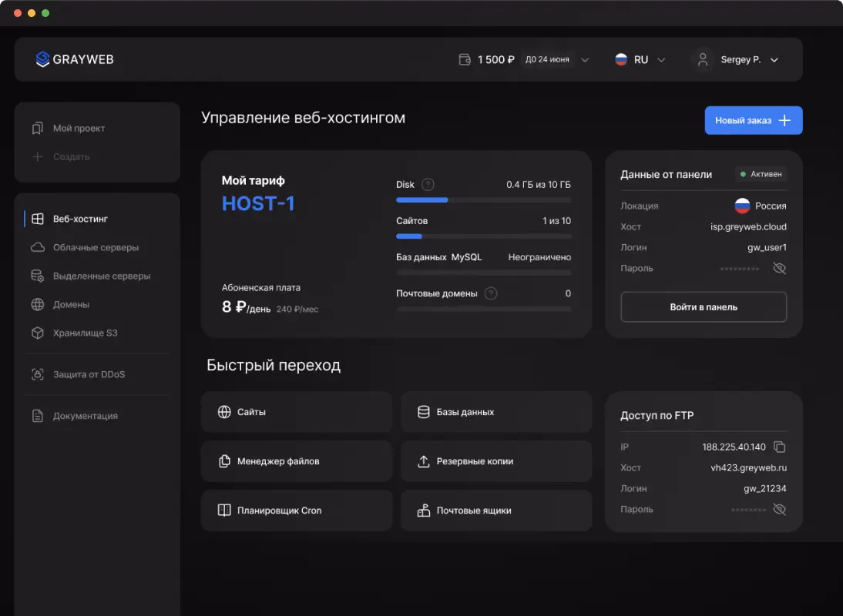The image size is (843, 616).
Task: Click the Russian flag language icon
Action: point(621,59)
